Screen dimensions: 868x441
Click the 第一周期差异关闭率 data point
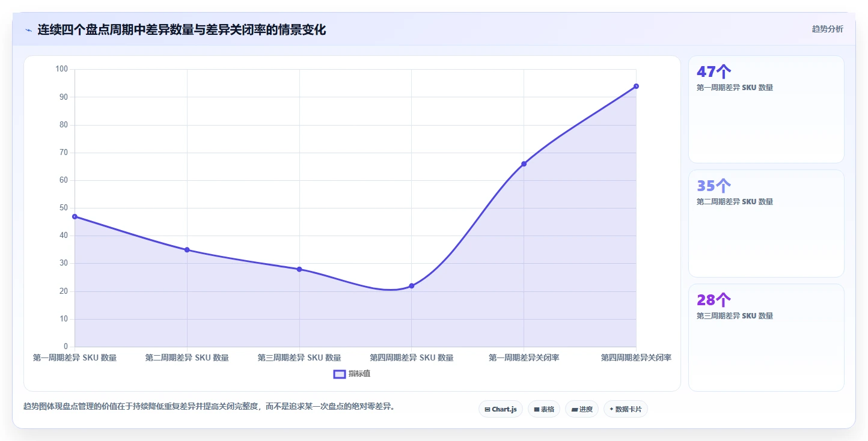click(524, 163)
